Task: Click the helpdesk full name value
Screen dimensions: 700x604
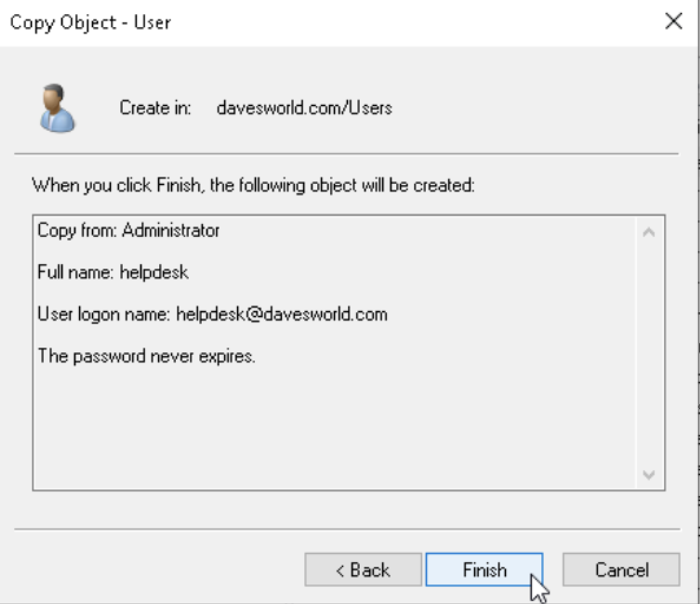Action: pos(154,272)
